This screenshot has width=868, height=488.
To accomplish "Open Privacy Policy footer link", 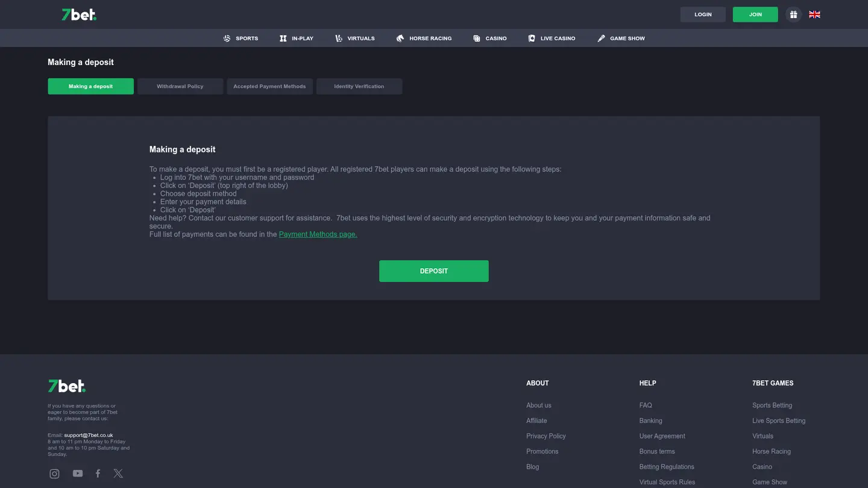I will pos(546,436).
